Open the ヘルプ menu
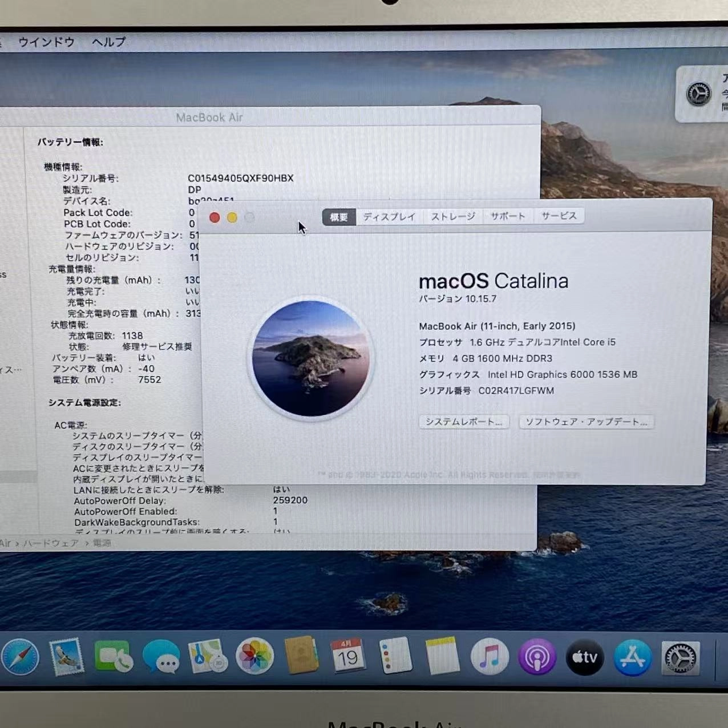Screen dimensions: 728x728 pos(107,42)
